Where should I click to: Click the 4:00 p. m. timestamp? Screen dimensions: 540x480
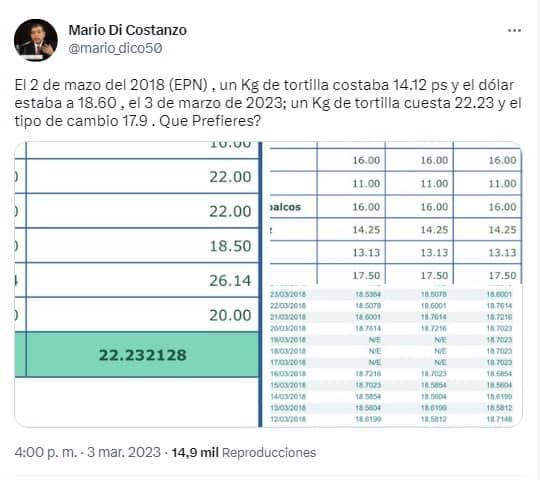pyautogui.click(x=46, y=452)
